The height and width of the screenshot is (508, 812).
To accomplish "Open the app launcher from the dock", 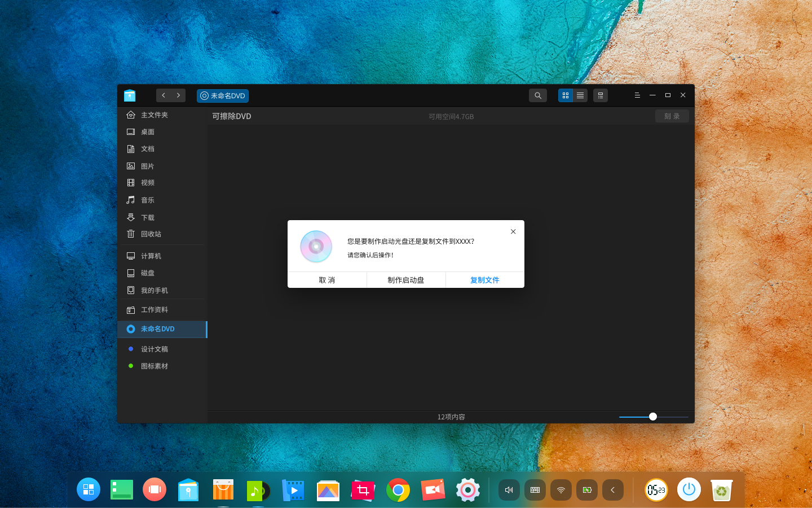I will point(89,490).
